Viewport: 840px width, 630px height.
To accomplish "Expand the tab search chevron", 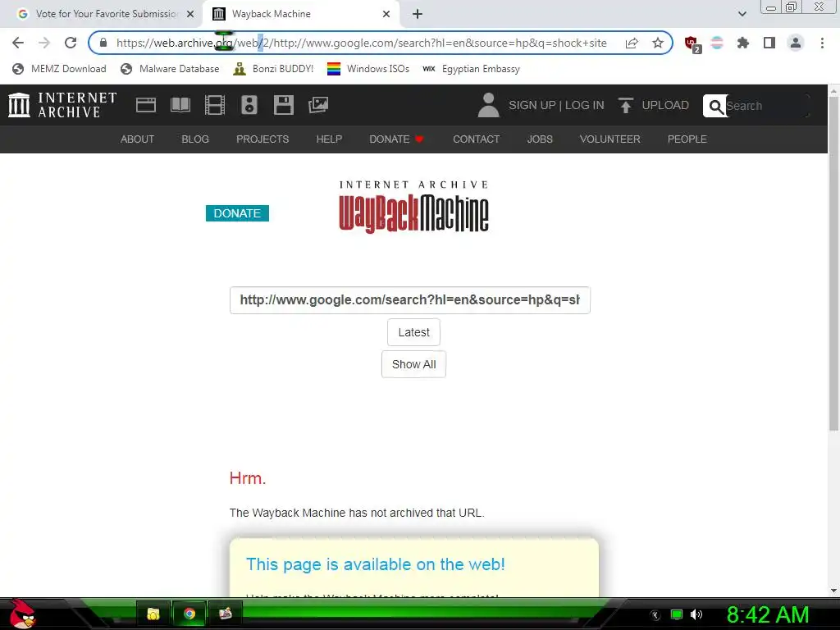I will click(742, 14).
